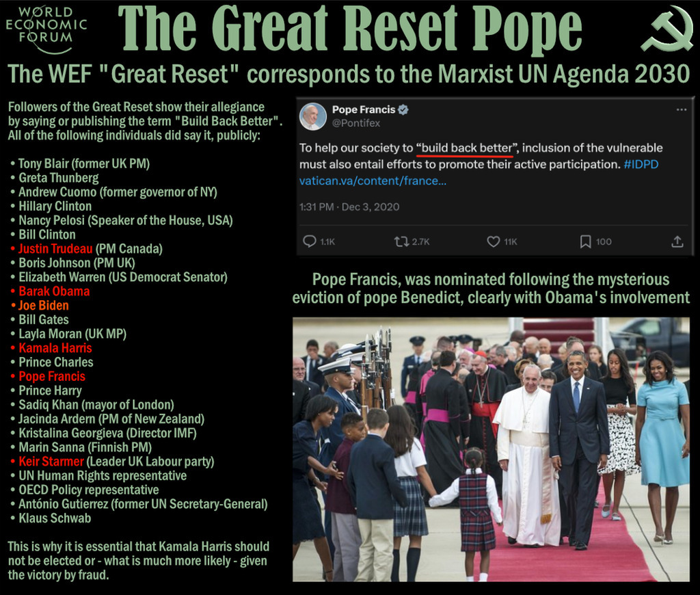Click the World Economic Forum logo

click(x=46, y=29)
